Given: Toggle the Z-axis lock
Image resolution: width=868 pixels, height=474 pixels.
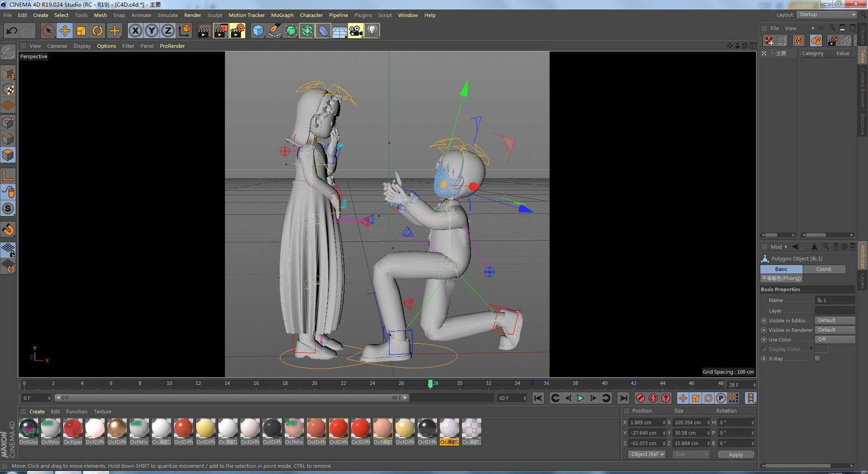Looking at the screenshot, I should [x=168, y=31].
